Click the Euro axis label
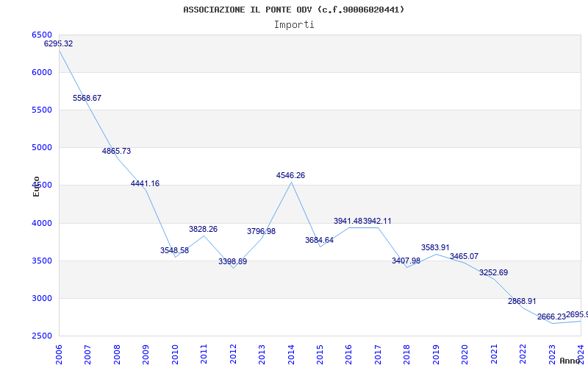 coord(36,186)
